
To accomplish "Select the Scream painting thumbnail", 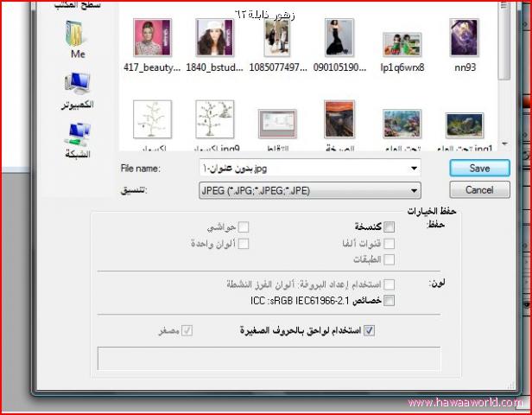I will point(339,120).
